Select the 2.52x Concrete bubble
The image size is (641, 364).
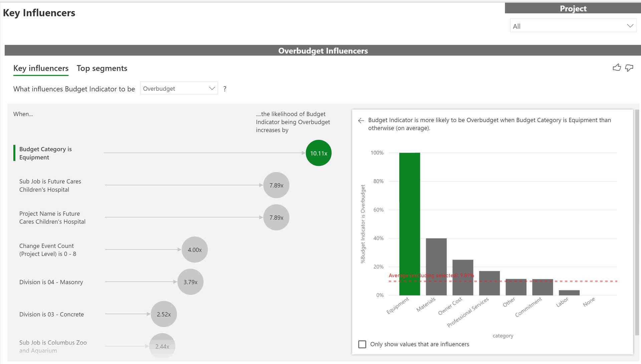[x=164, y=314]
